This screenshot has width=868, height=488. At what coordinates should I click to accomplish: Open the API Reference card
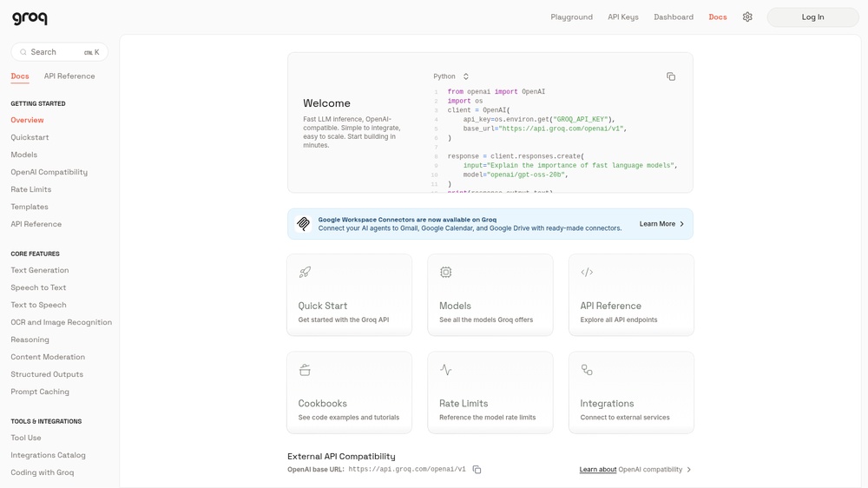pyautogui.click(x=631, y=294)
